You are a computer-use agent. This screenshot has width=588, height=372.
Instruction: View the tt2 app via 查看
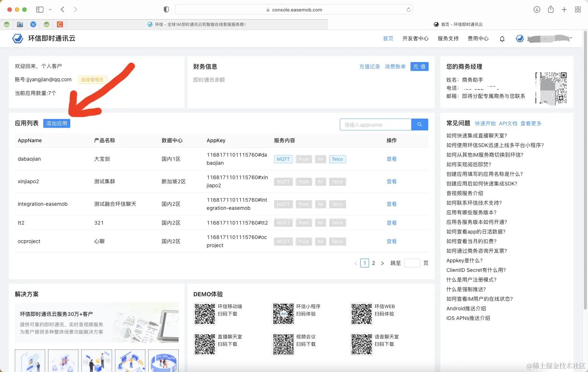tap(392, 223)
